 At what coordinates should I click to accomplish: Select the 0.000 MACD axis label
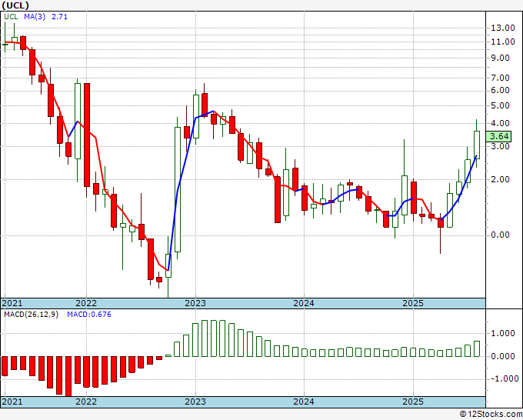coord(503,356)
